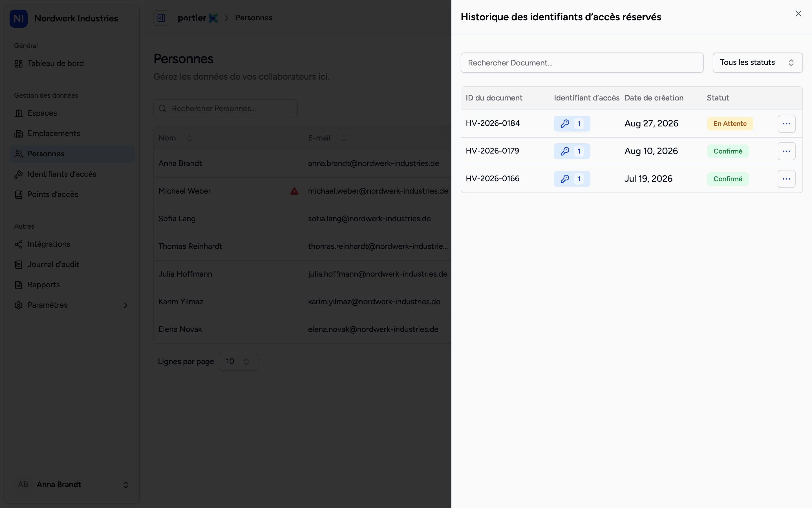Click the key badge for HV-2026-0184
812x508 pixels.
click(x=572, y=124)
